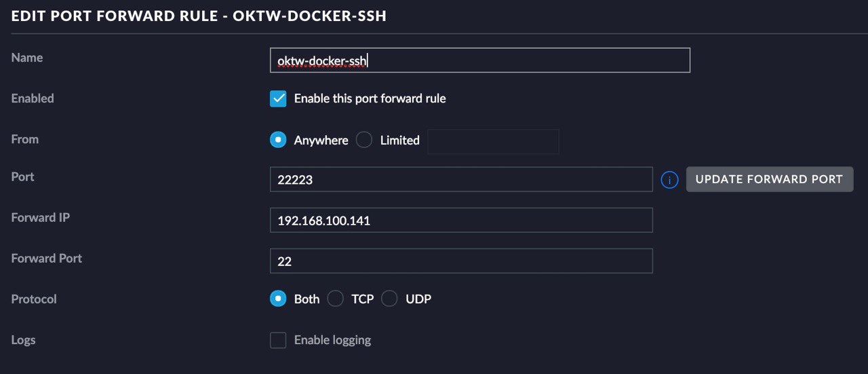Click into the Port field showing 22223

click(461, 180)
